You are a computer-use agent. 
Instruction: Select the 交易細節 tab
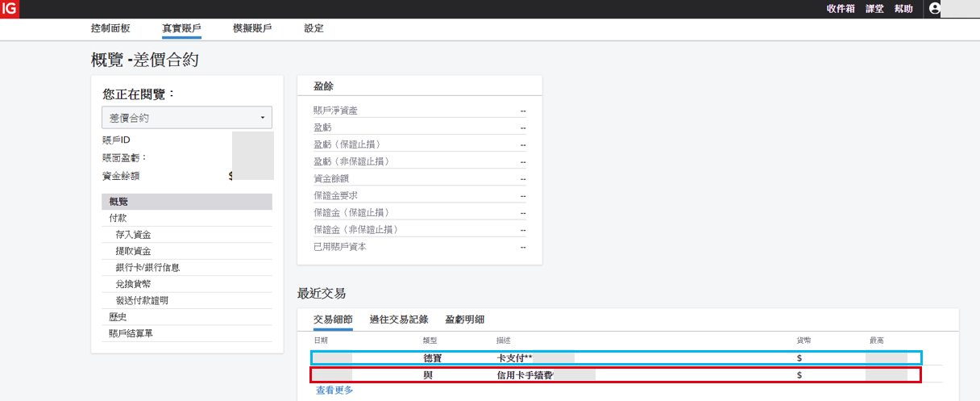333,320
